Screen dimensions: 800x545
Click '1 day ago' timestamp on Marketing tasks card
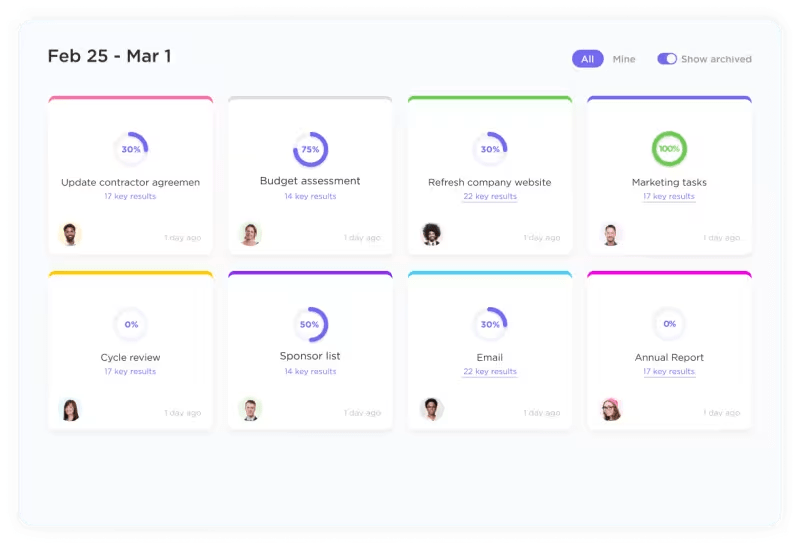point(721,237)
